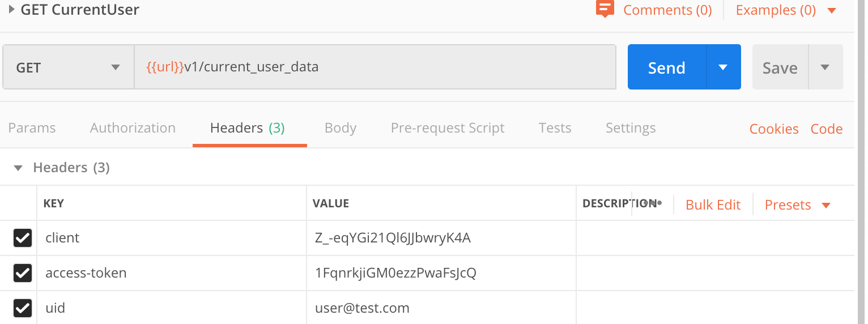Click the three-dots options icon by Description

coord(653,203)
